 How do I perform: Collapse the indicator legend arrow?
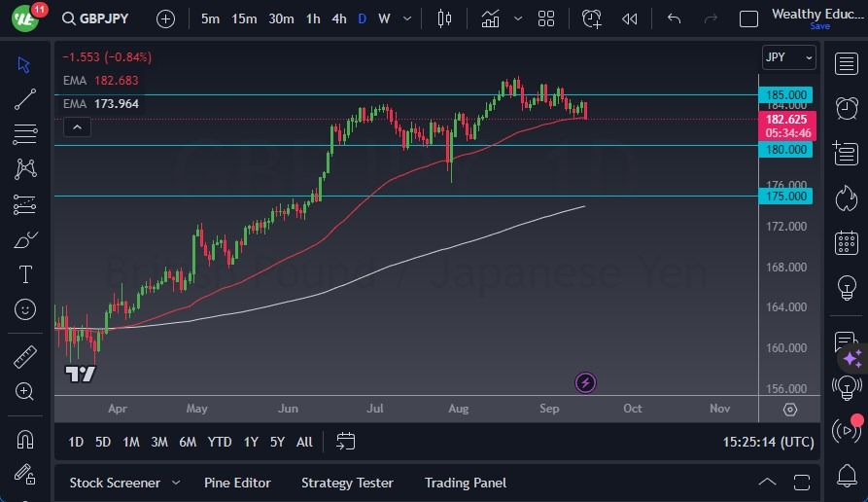click(x=77, y=126)
